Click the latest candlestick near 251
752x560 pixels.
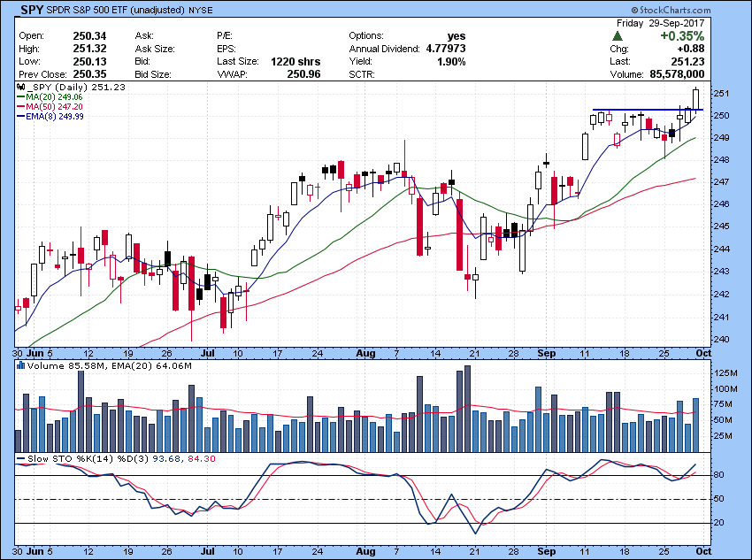click(696, 100)
